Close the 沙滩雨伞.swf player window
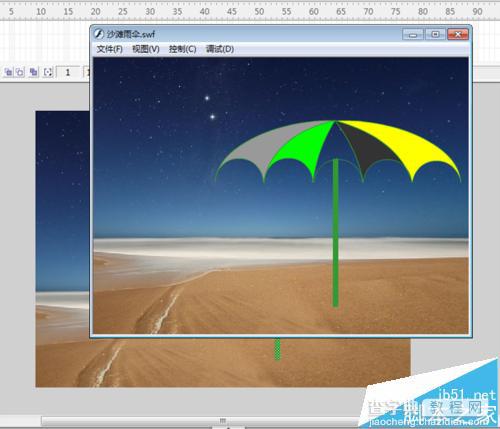The image size is (500, 429). coord(458,34)
